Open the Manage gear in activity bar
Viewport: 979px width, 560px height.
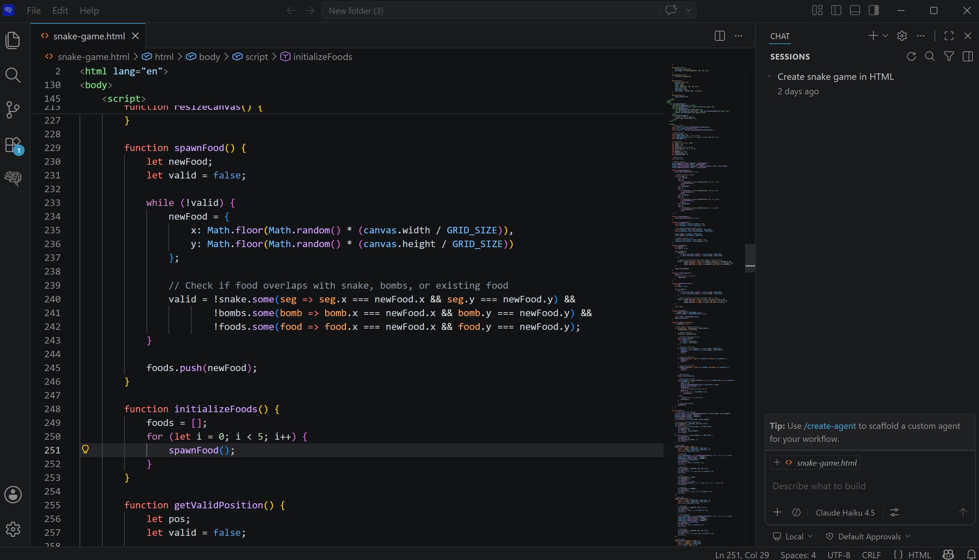coord(13,529)
